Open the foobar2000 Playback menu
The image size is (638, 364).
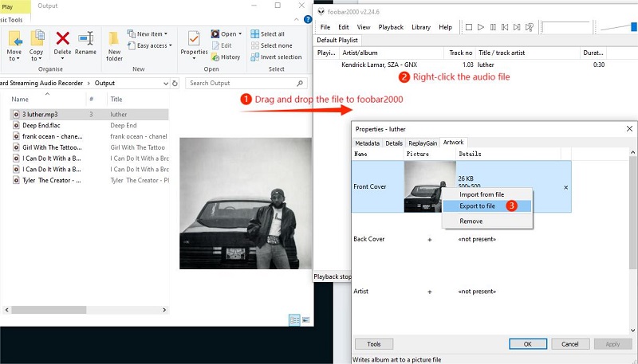[x=391, y=27]
